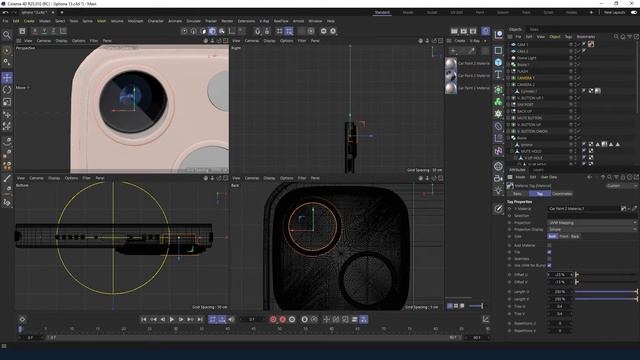
Task: Open the Projection dropdown (UVW Mapping)
Action: (592, 223)
